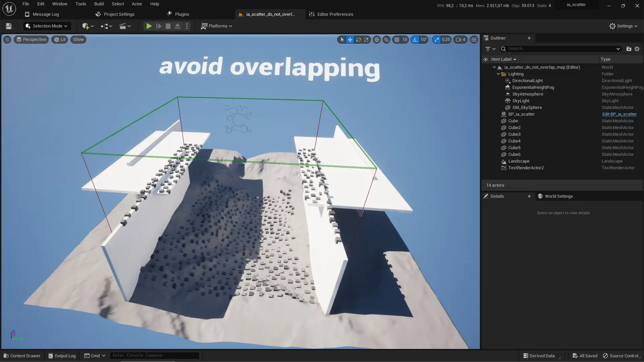Open the Window menu
644x362 pixels.
point(60,4)
